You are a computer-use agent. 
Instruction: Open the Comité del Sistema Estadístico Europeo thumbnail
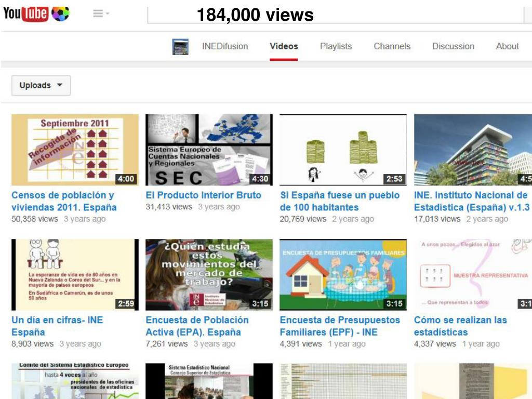75,381
